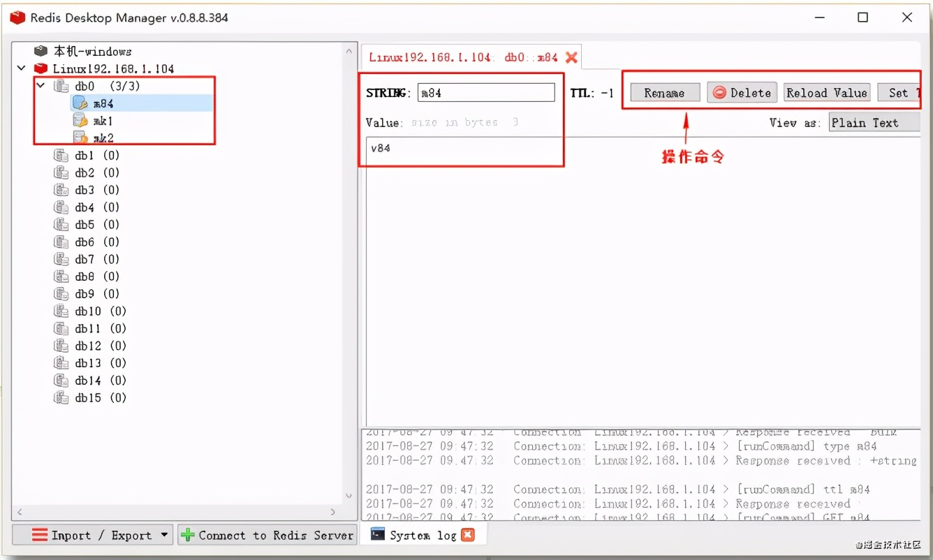The image size is (933, 560).
Task: Click the db15 database icon
Action: [61, 398]
